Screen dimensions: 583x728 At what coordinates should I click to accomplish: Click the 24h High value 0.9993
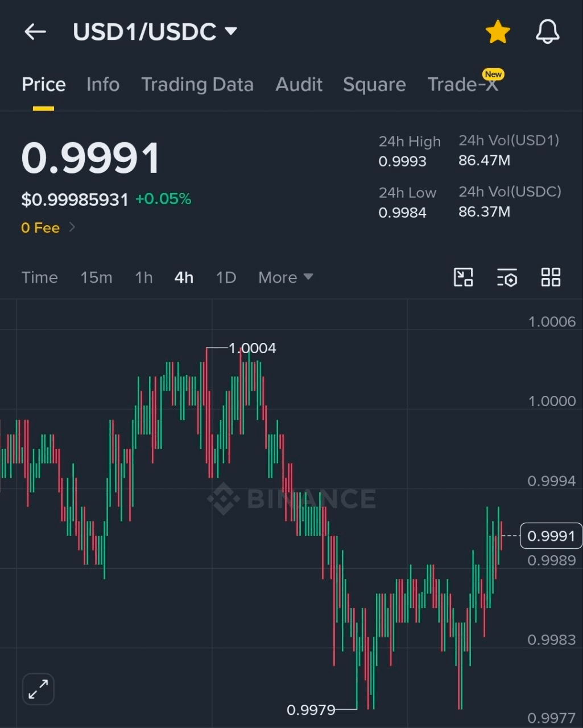[402, 162]
